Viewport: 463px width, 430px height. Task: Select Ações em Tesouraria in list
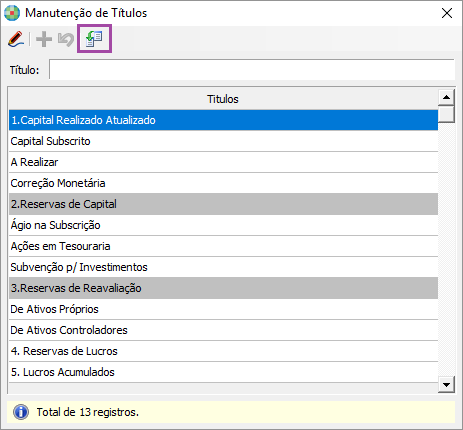tap(223, 246)
